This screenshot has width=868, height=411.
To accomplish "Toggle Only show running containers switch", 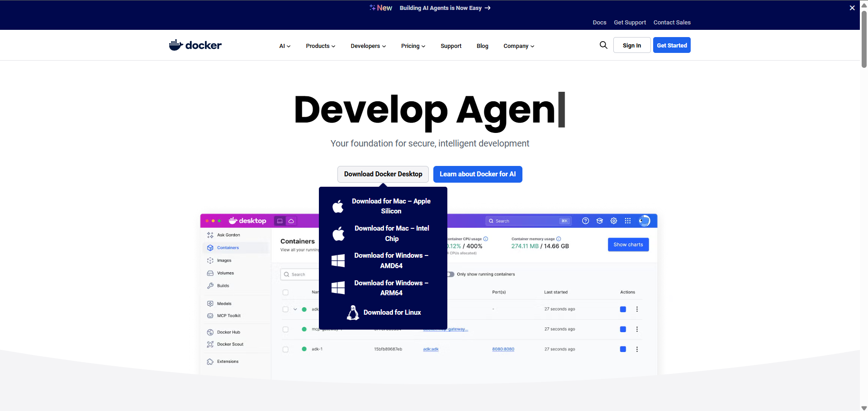I will click(450, 274).
